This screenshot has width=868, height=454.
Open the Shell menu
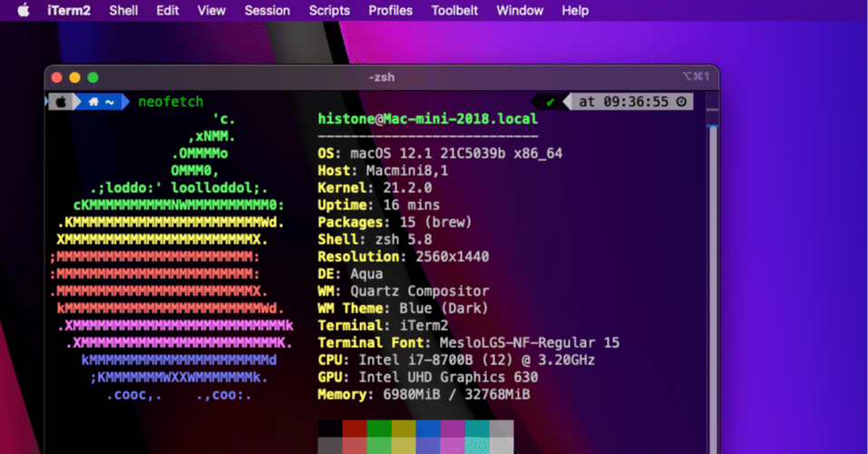[x=123, y=11]
